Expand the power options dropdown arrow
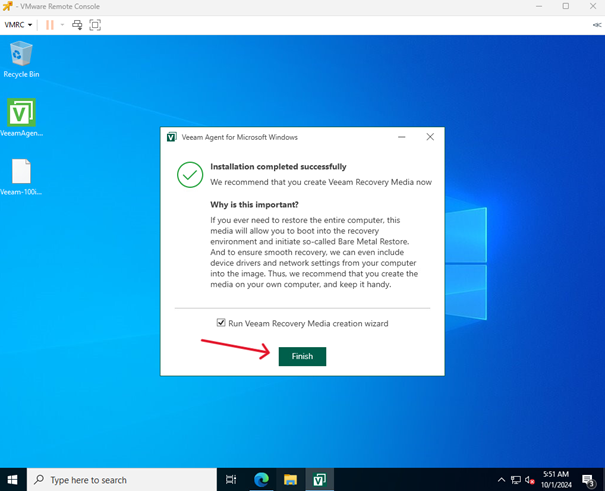The width and height of the screenshot is (605, 491). [x=62, y=24]
